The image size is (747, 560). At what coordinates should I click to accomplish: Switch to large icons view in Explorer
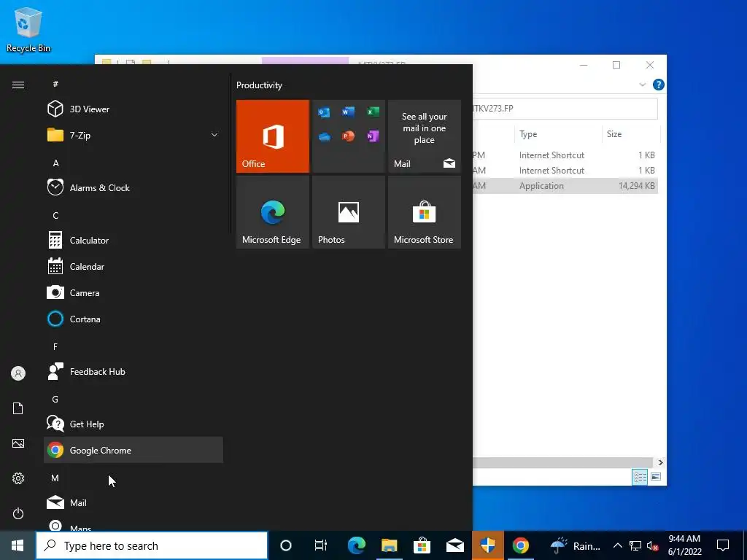656,477
